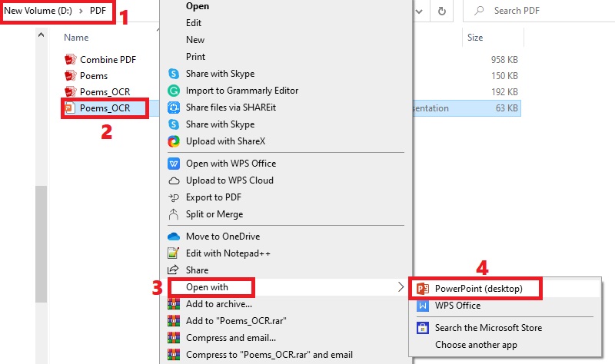Click the Microsoft Store bag icon

coord(422,328)
